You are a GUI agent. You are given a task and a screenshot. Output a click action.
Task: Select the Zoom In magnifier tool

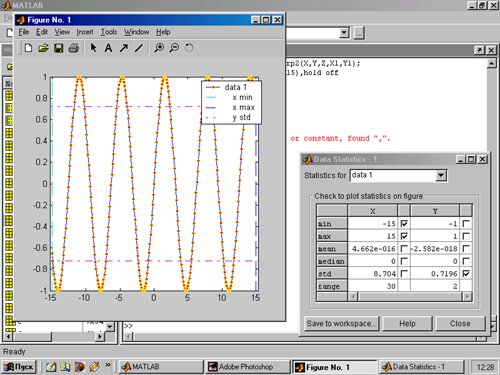159,48
